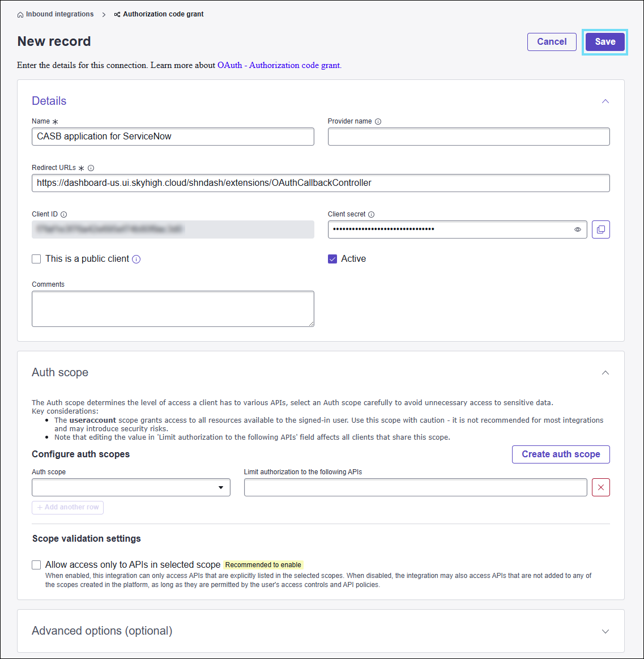Click the public client info icon

[x=136, y=259]
